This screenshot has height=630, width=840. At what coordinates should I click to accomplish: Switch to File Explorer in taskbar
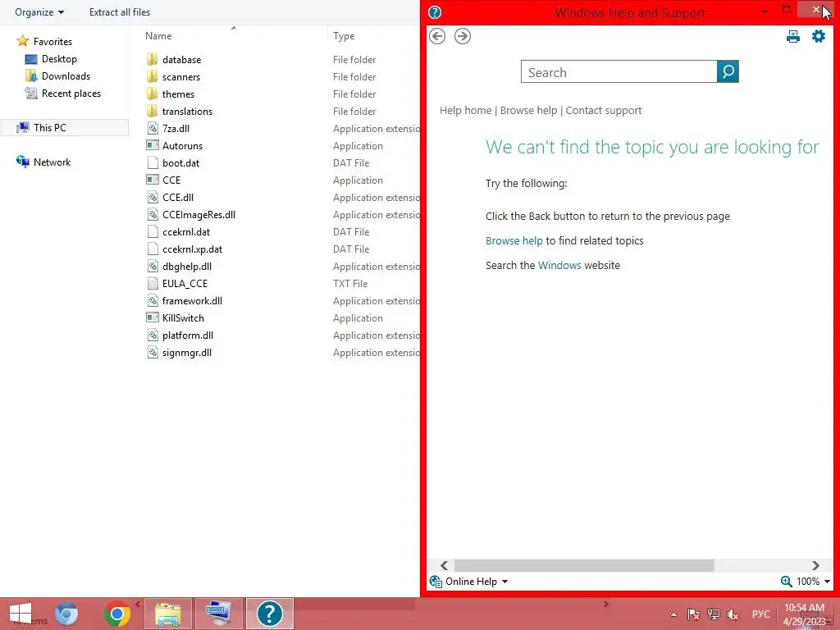167,614
